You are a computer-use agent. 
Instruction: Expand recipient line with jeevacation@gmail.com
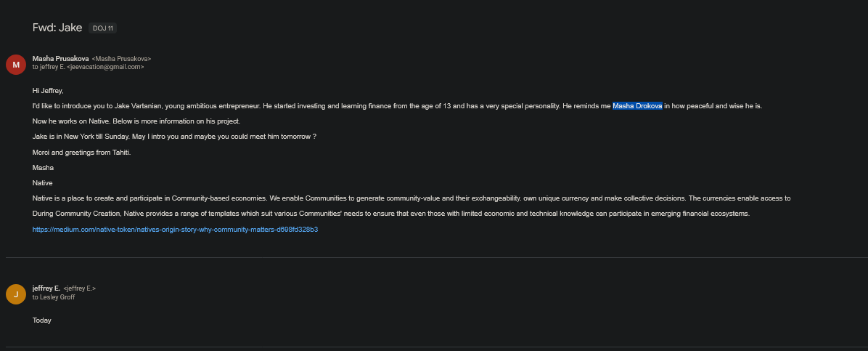(88, 67)
